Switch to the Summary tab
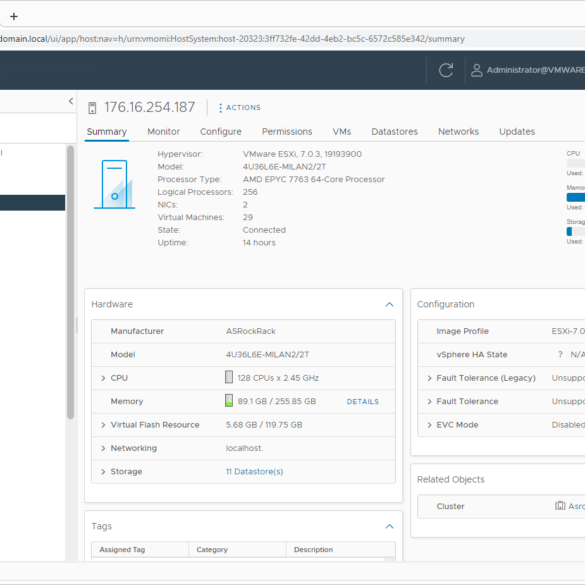Viewport: 585px width, 585px height. [x=107, y=132]
